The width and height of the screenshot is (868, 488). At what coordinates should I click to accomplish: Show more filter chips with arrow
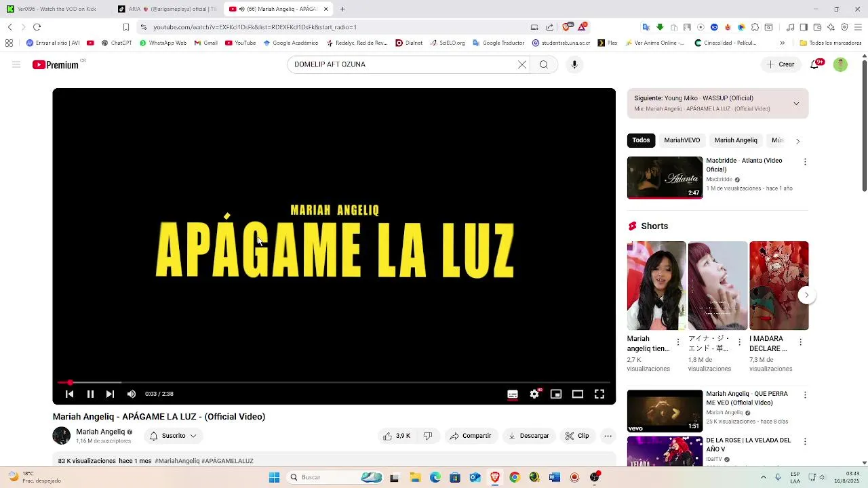pos(797,141)
